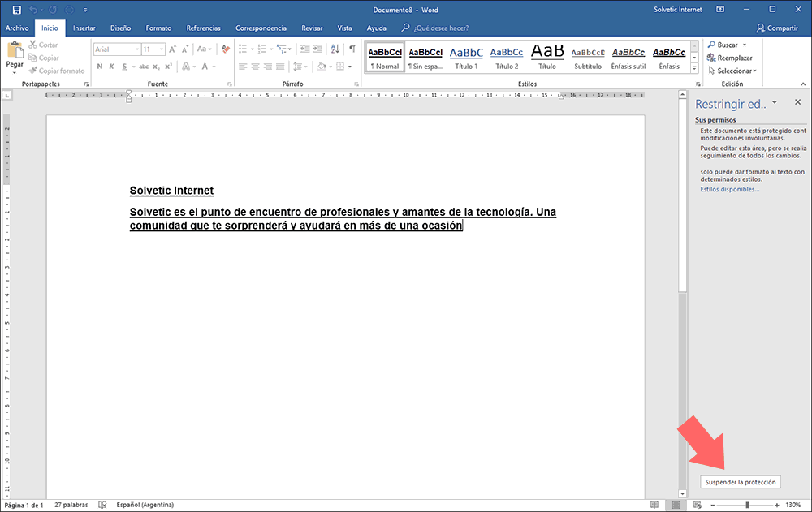Decrease paragraph indent

pos(305,49)
